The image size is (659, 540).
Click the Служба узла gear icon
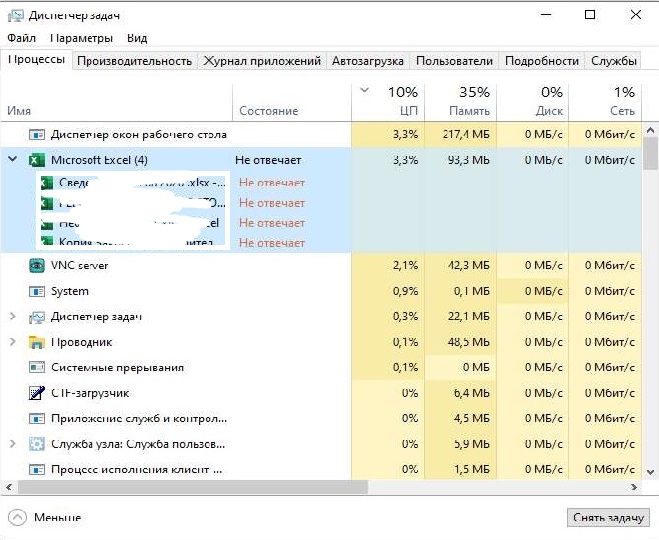tap(37, 444)
